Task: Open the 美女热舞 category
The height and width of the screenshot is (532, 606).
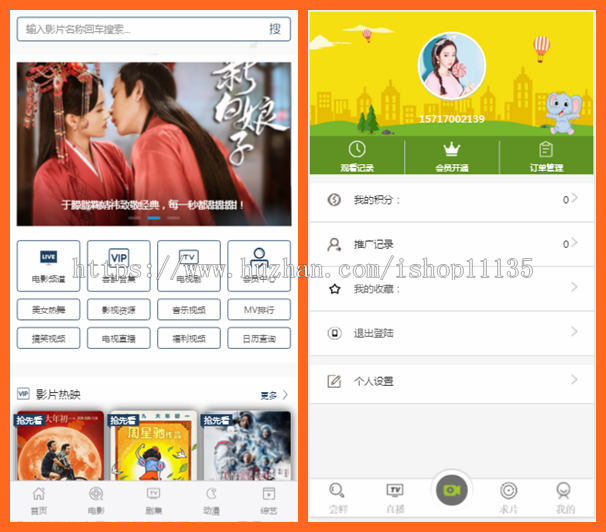Action: coord(48,309)
